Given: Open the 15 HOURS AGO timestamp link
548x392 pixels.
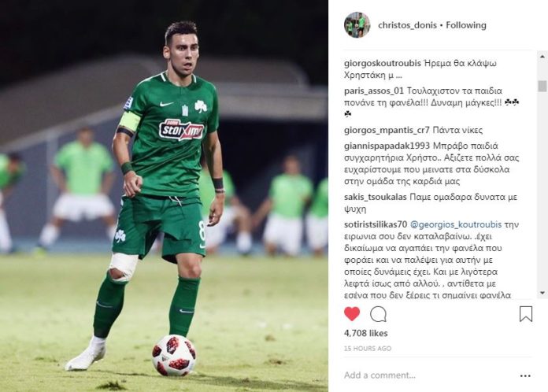Looking at the screenshot, I should [x=368, y=349].
